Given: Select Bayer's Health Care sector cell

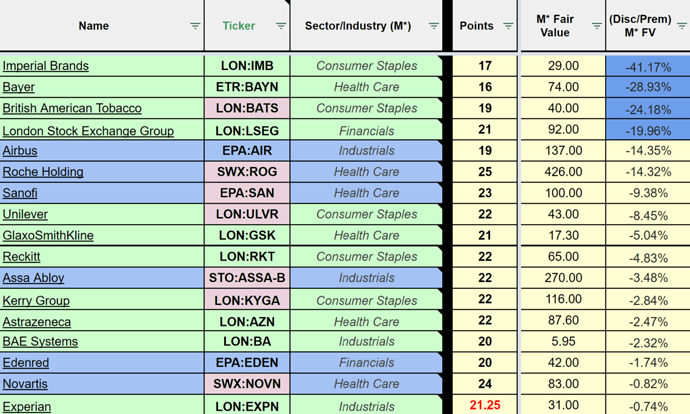Looking at the screenshot, I should click(366, 87).
